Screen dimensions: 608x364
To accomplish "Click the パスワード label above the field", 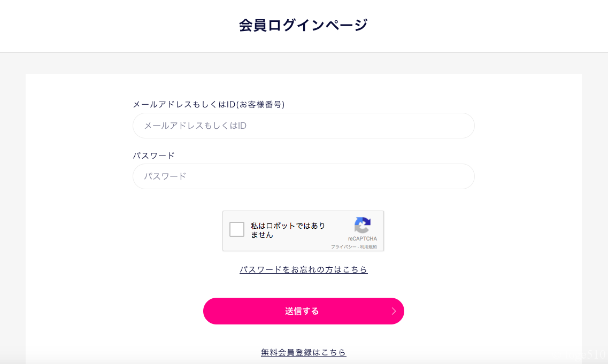I will (153, 156).
